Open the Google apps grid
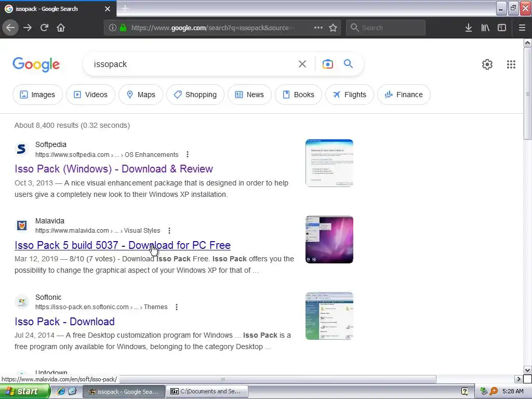 (x=511, y=64)
